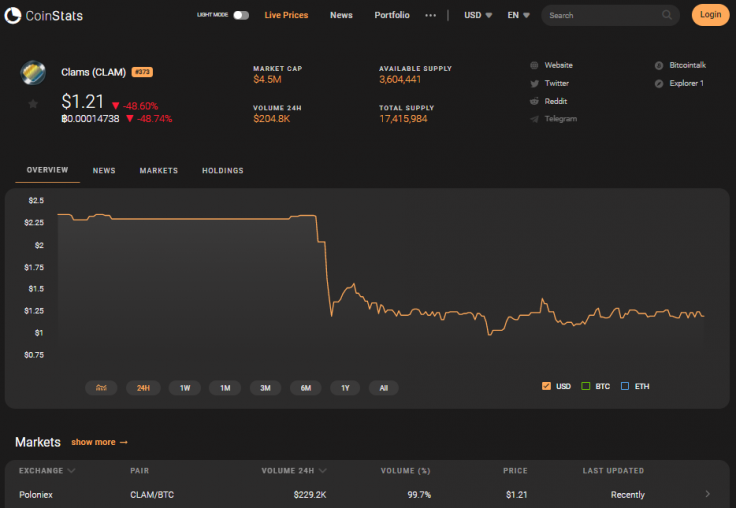Click the Markets show more link
The image size is (736, 508).
(100, 442)
